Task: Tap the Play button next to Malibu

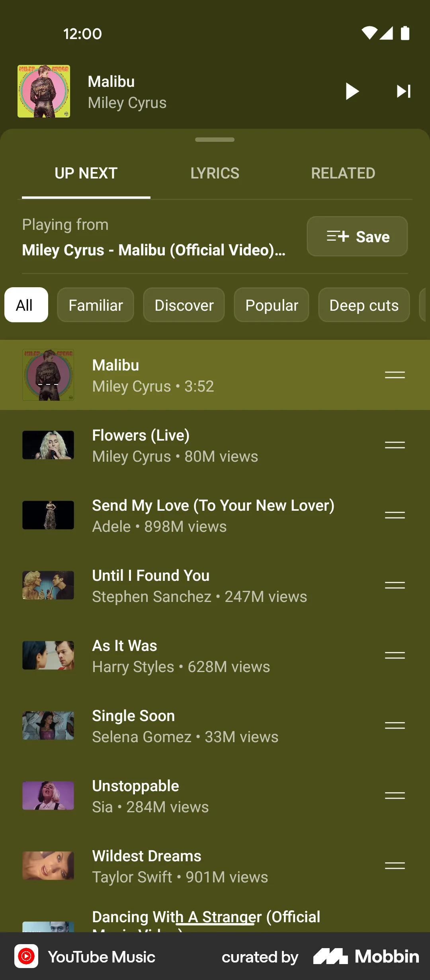Action: point(352,91)
